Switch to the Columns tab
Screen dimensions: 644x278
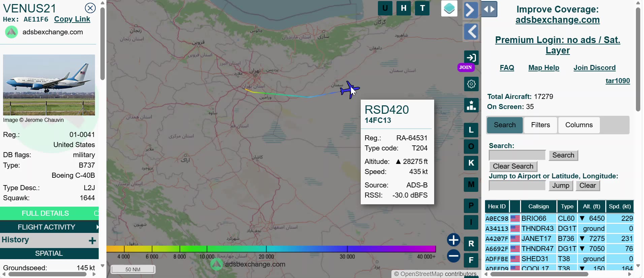coord(579,125)
